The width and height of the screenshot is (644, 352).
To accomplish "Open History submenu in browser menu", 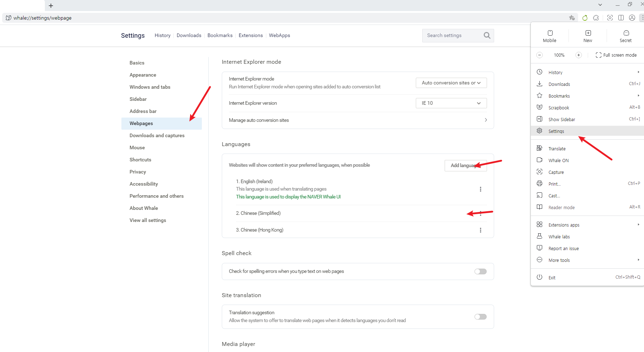I will (587, 72).
